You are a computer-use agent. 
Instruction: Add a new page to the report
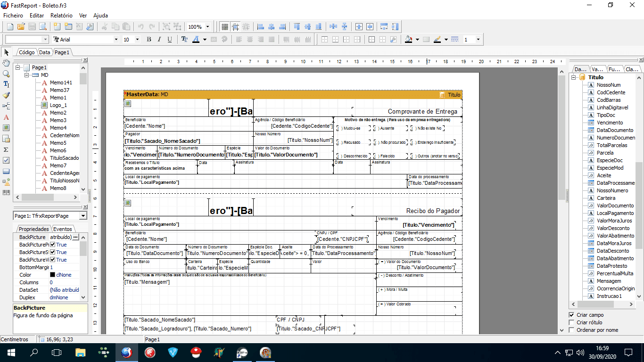pos(58,27)
